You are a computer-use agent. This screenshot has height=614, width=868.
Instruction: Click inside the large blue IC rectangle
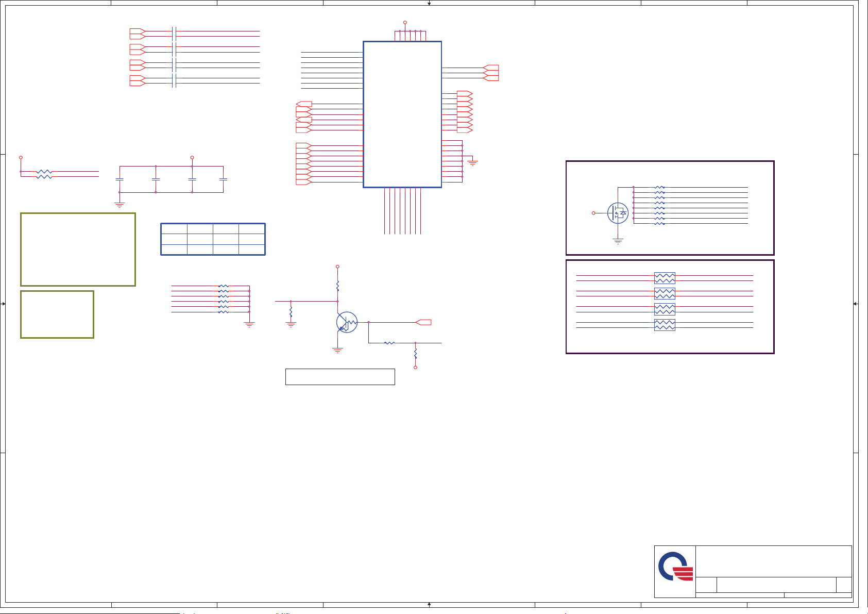point(402,114)
